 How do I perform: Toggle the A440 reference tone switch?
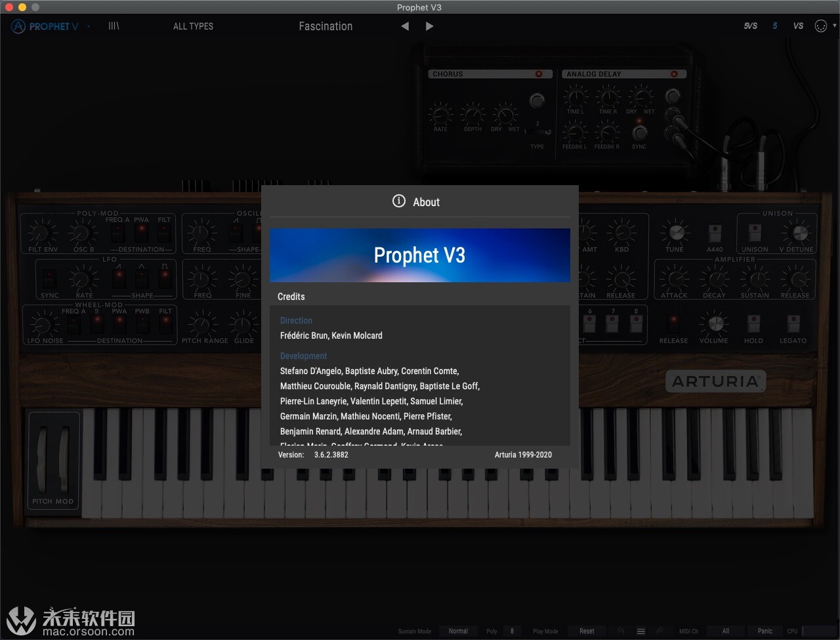pos(715,233)
